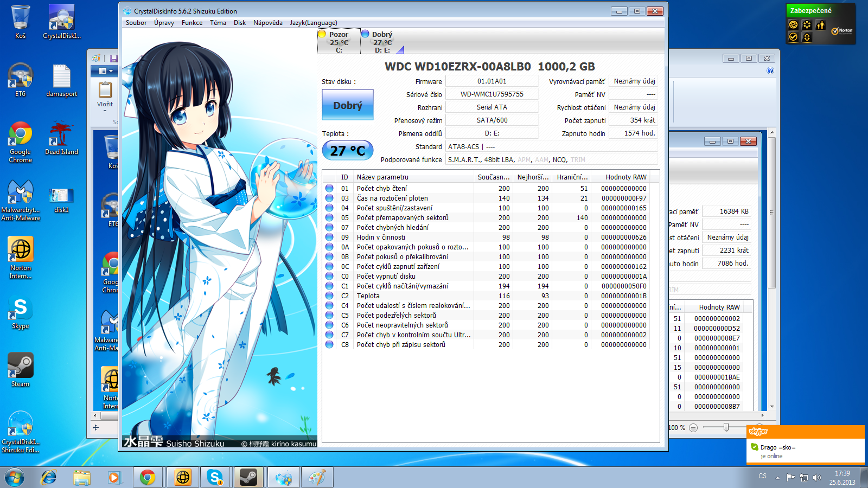Open the Koš recycle bin desktop icon
The image size is (868, 488).
point(21,22)
